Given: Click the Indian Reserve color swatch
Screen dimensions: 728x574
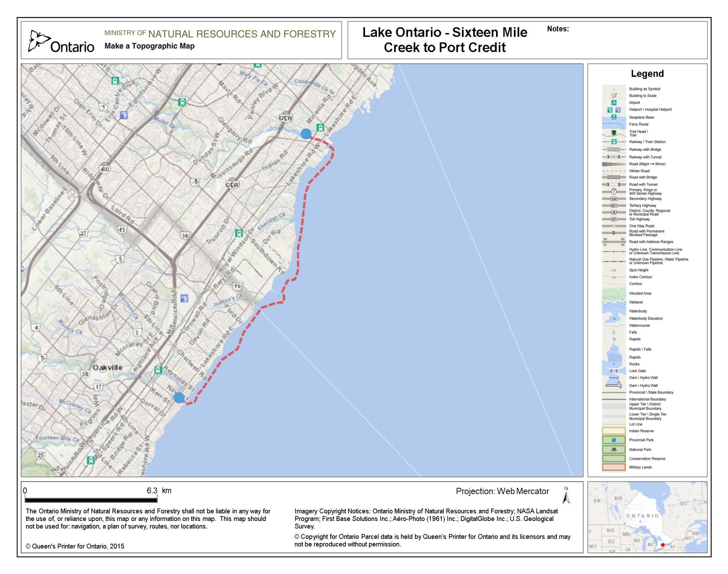Looking at the screenshot, I should pos(614,431).
